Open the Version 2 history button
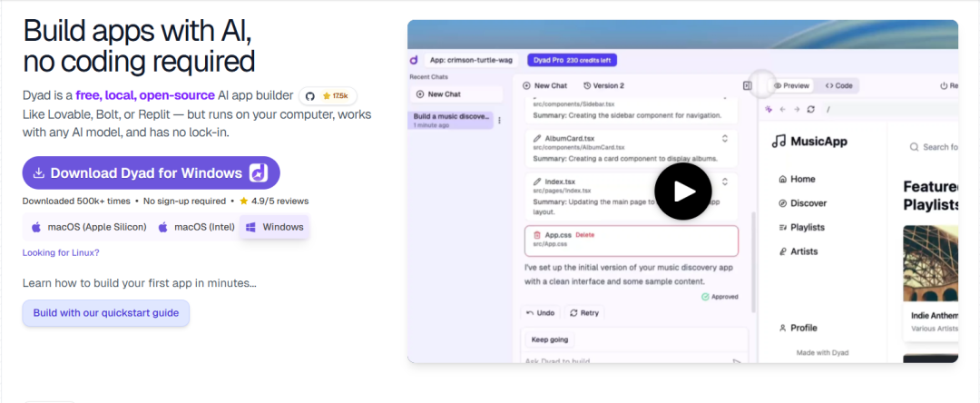Viewport: 980px width, 403px height. (x=603, y=85)
